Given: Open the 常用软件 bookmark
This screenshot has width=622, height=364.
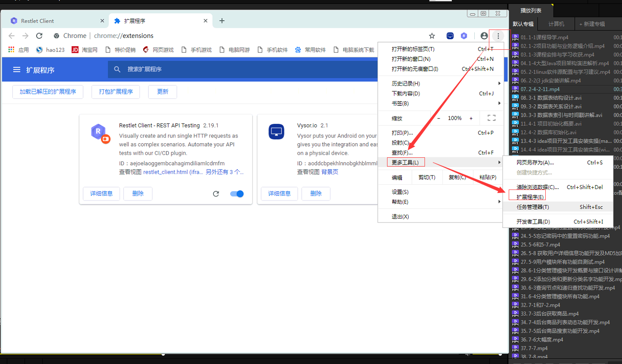Looking at the screenshot, I should pos(310,50).
